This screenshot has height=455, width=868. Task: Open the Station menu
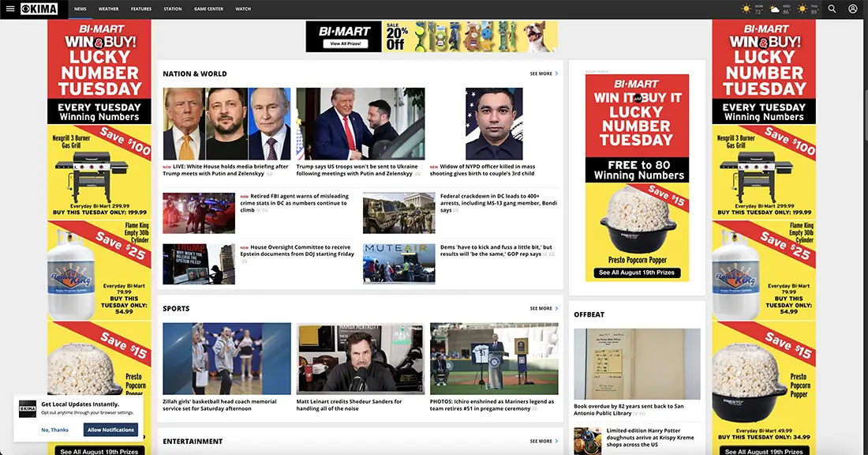(x=173, y=9)
